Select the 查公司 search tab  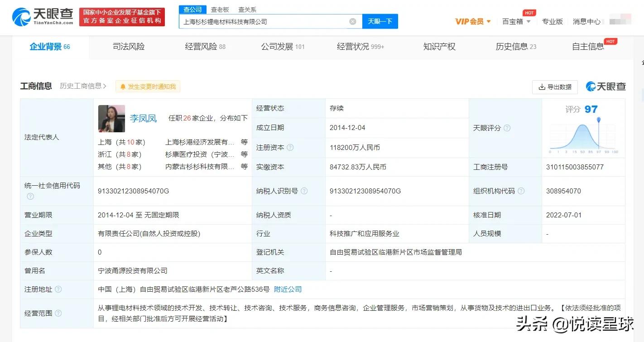tap(192, 10)
